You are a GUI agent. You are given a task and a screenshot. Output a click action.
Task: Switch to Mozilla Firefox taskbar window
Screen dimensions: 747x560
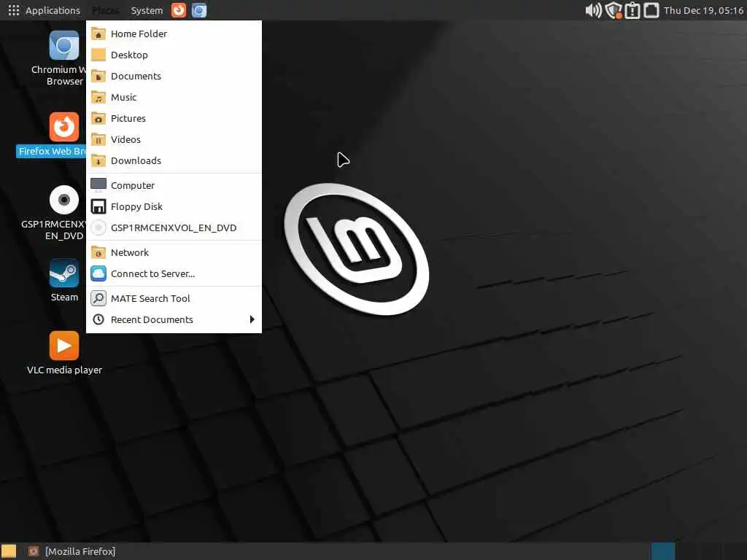click(x=71, y=551)
